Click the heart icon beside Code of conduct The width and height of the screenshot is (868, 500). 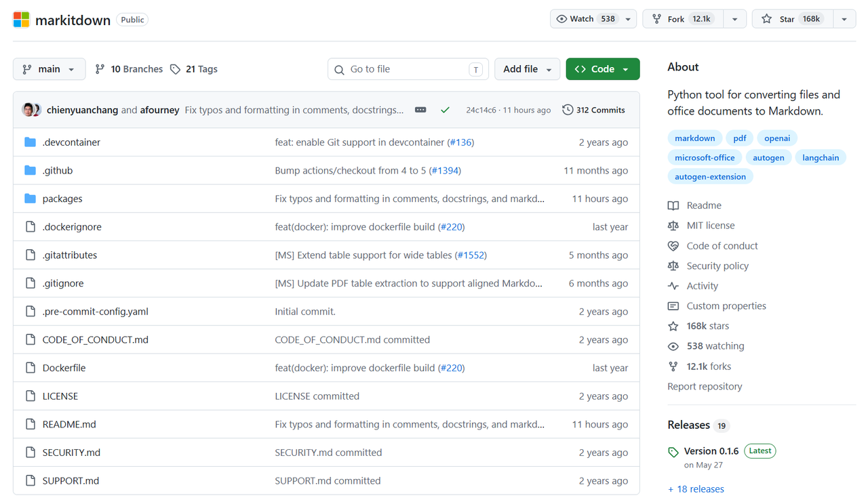(673, 246)
